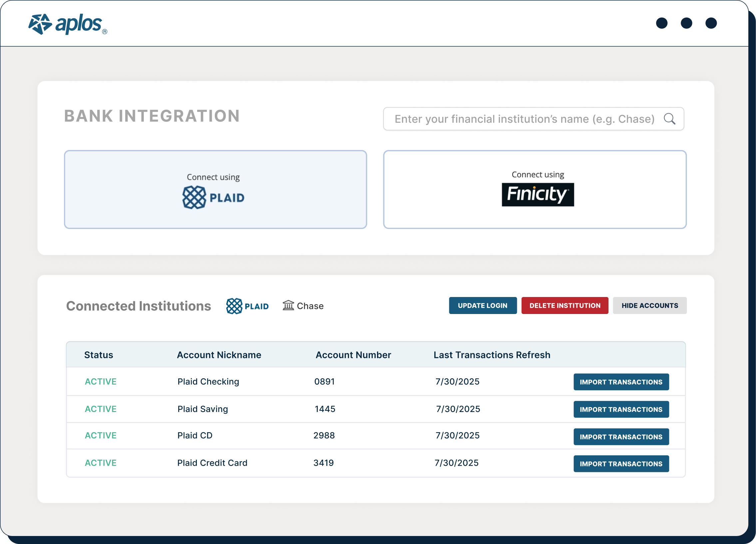Viewport: 756px width, 544px height.
Task: Click the search magnifier icon
Action: pyautogui.click(x=669, y=119)
